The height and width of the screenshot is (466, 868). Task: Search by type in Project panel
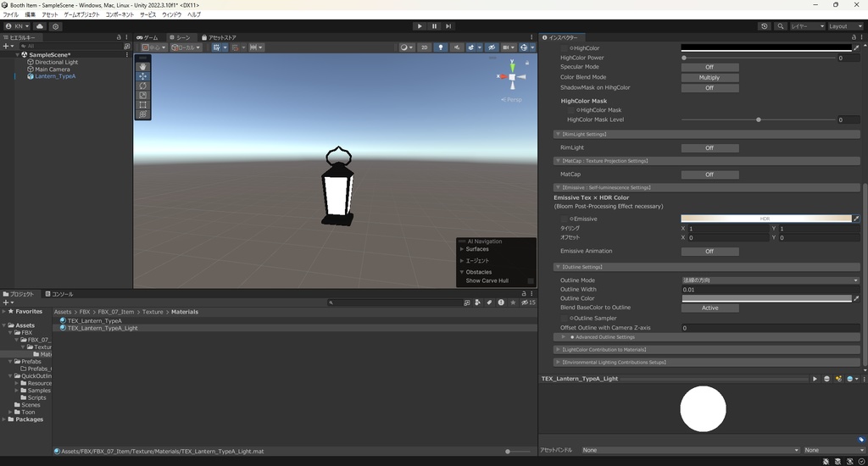[478, 302]
